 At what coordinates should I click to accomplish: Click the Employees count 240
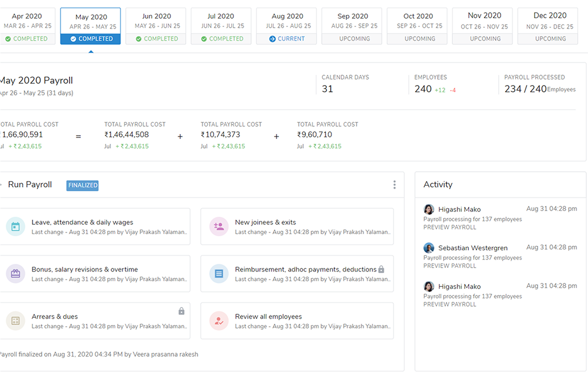pyautogui.click(x=423, y=89)
